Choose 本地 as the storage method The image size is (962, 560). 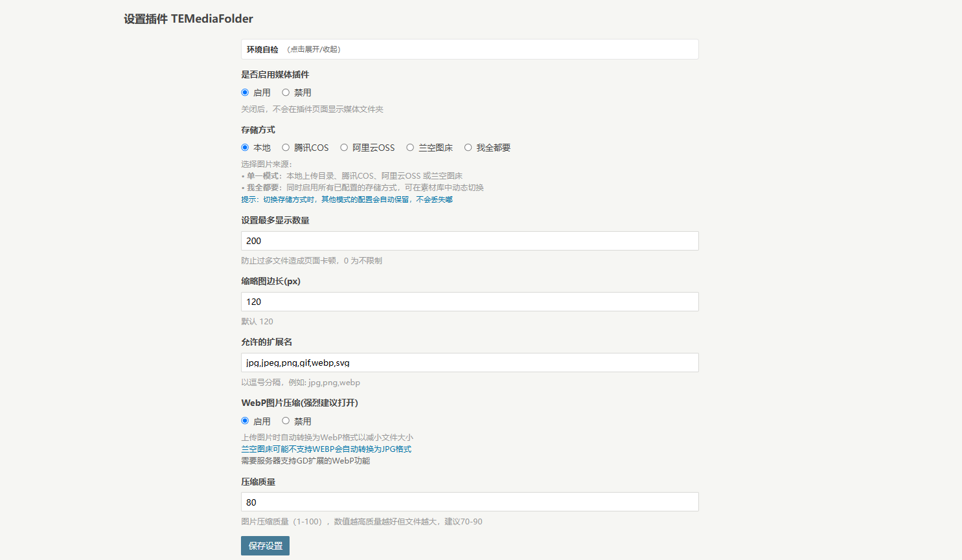[245, 148]
